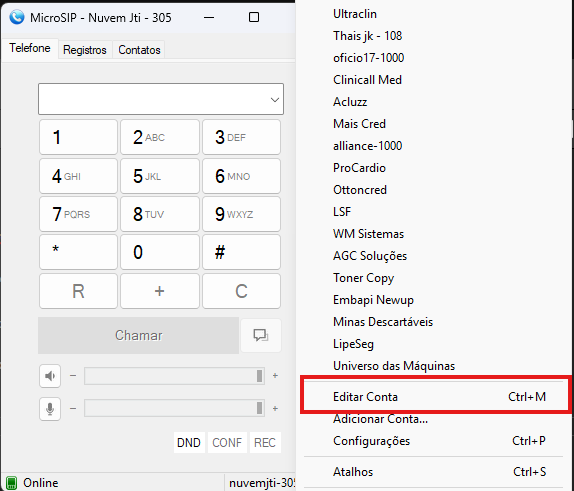This screenshot has width=574, height=491.
Task: Select the Embapi Newup account
Action: tap(373, 300)
